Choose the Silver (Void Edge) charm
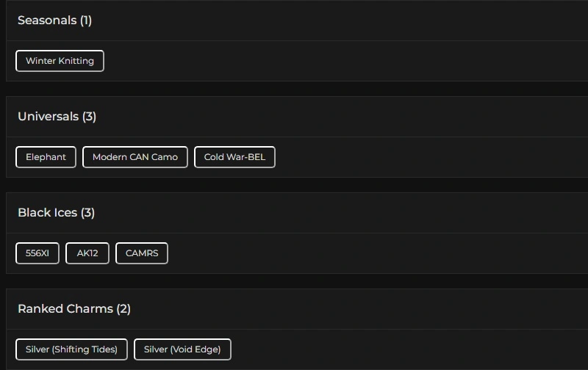The image size is (588, 370). [x=182, y=349]
